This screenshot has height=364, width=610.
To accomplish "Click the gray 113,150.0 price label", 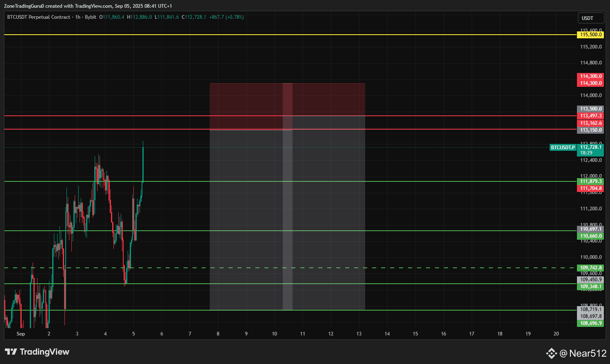I will pyautogui.click(x=590, y=130).
